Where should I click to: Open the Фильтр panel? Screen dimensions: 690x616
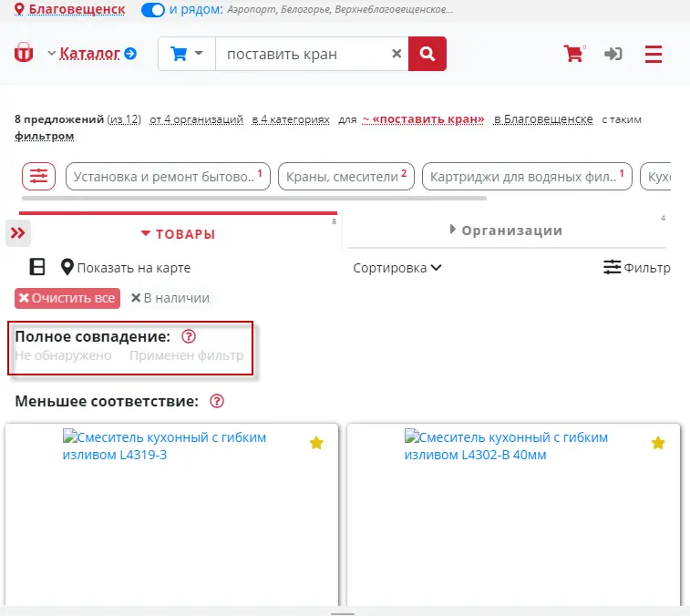[637, 268]
